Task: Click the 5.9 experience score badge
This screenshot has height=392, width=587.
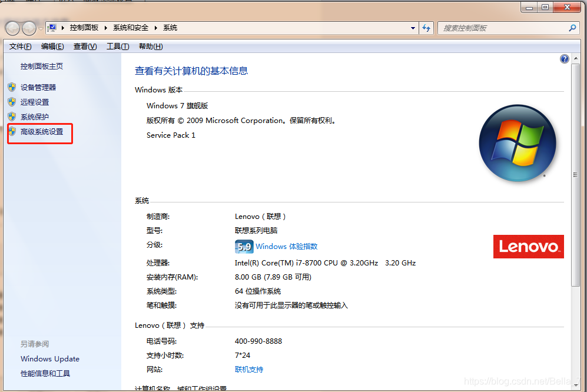Action: [244, 247]
